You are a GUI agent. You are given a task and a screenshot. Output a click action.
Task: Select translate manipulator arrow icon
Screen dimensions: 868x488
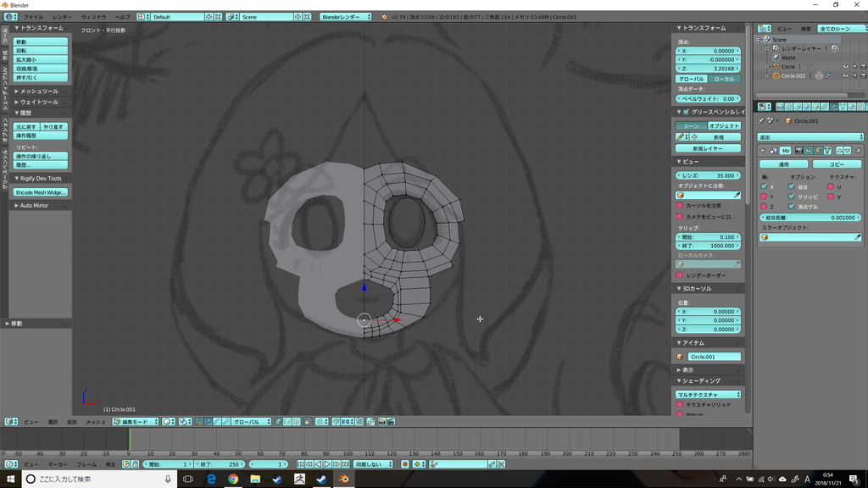[x=209, y=422]
